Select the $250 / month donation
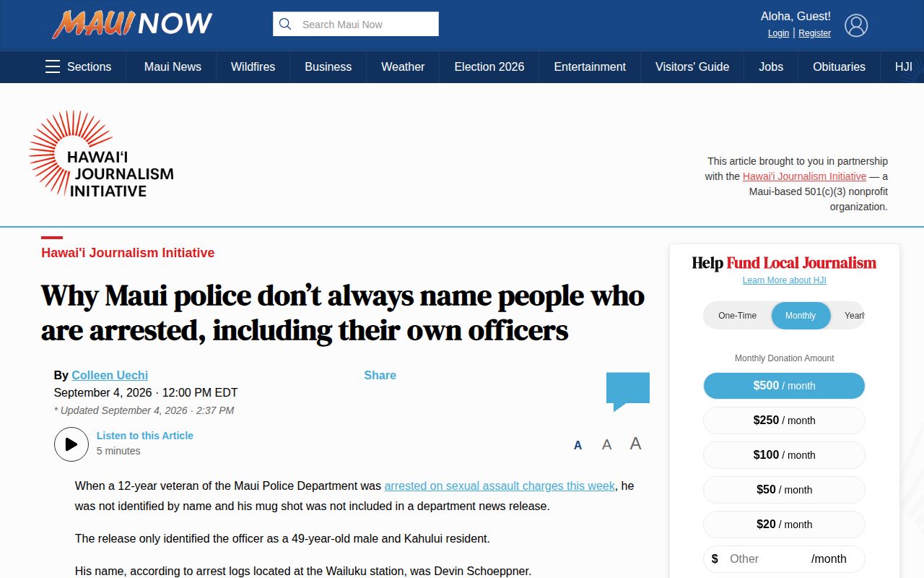The height and width of the screenshot is (578, 924). point(784,420)
